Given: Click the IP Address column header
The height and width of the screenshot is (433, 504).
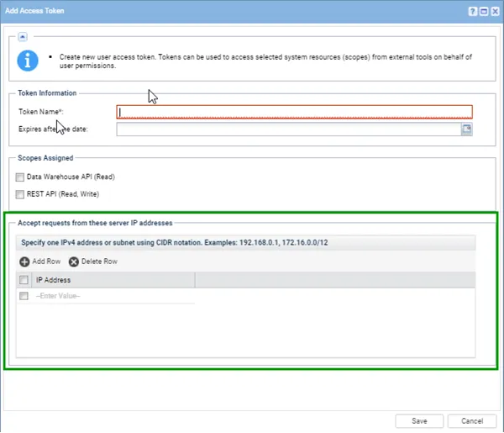Looking at the screenshot, I should [113, 280].
